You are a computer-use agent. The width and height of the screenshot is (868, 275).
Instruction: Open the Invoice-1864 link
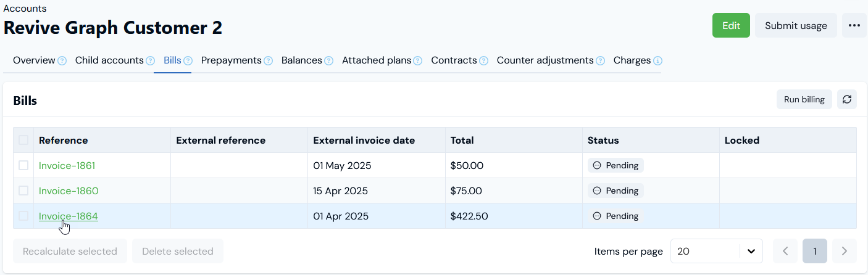(x=68, y=216)
